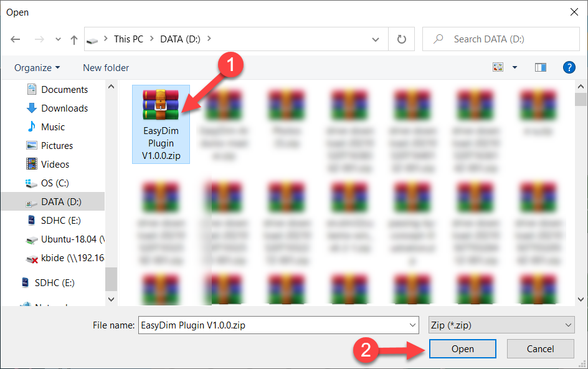Click the drive icon in address bar
The height and width of the screenshot is (369, 588).
coord(92,41)
